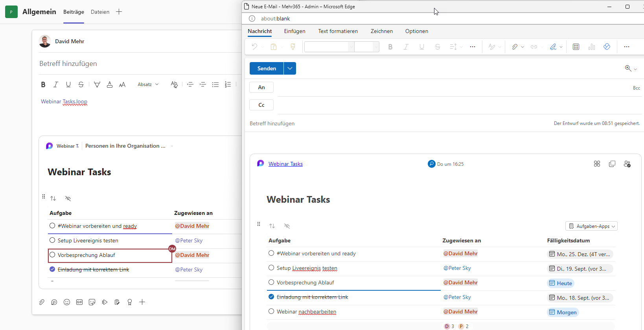Click the copy component icon in Loop card
The width and height of the screenshot is (644, 330).
click(612, 164)
